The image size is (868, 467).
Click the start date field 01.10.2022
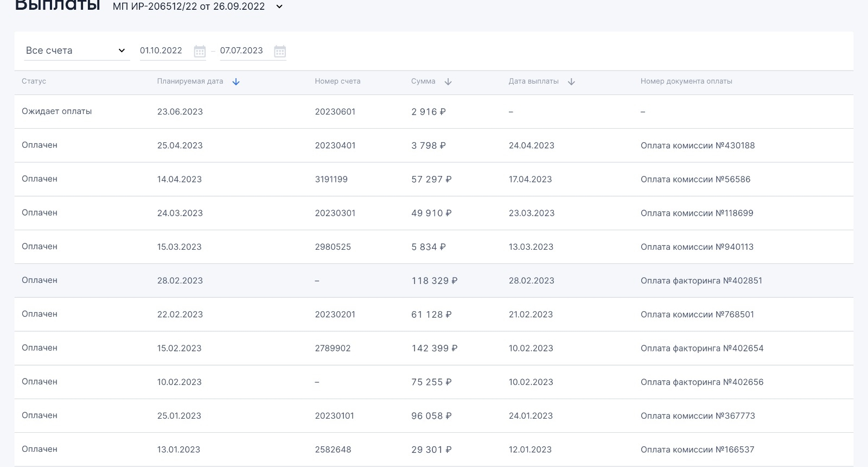161,51
